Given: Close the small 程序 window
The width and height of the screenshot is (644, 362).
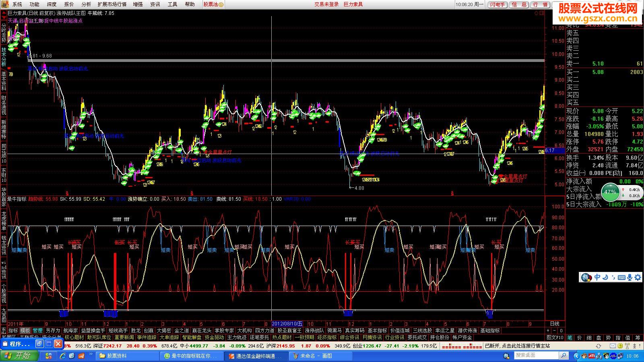Looking at the screenshot, I should (x=58, y=344).
